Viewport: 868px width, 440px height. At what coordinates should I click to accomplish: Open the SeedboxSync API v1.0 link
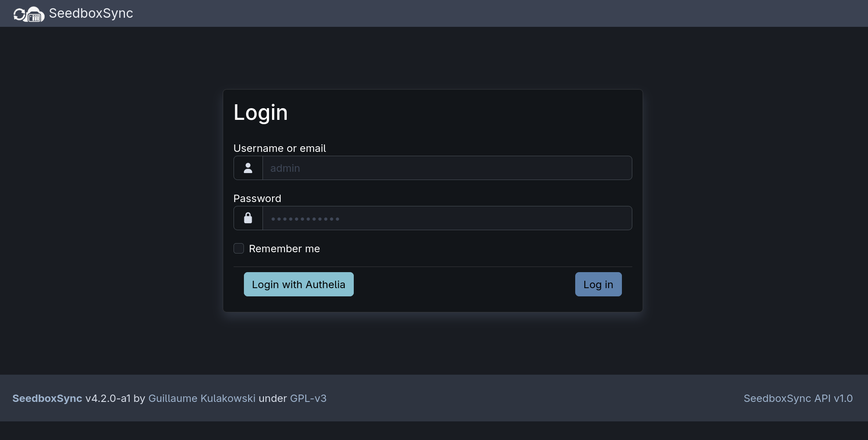pos(798,398)
